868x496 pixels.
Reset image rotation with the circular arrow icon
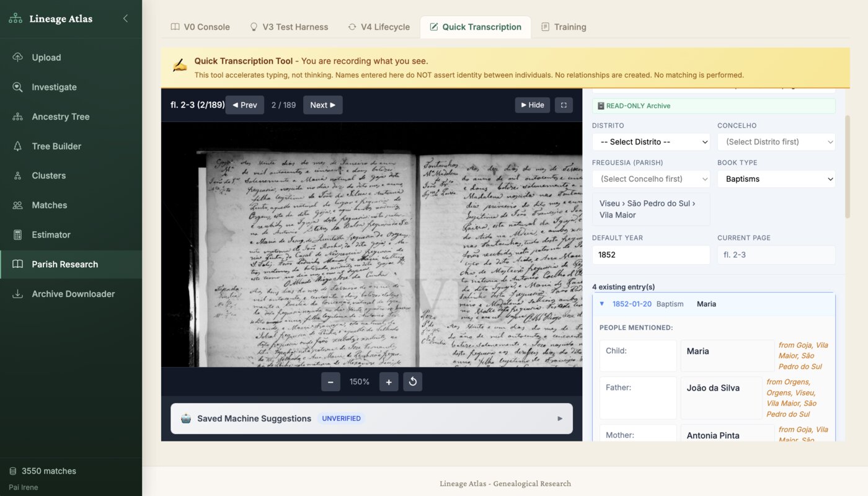(x=413, y=381)
